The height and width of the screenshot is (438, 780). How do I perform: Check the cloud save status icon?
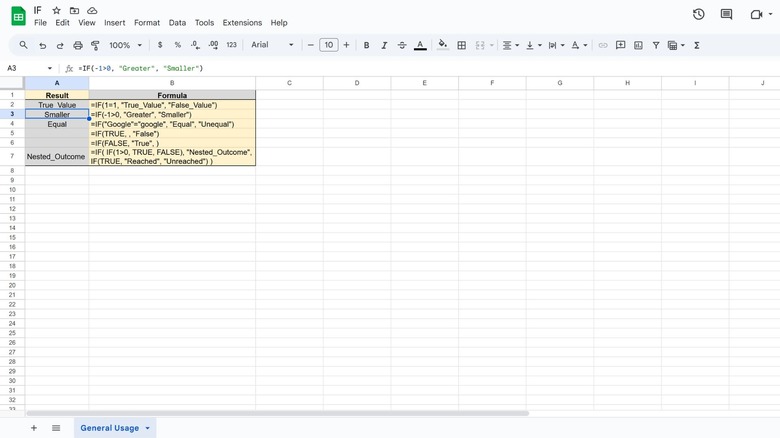tap(92, 10)
